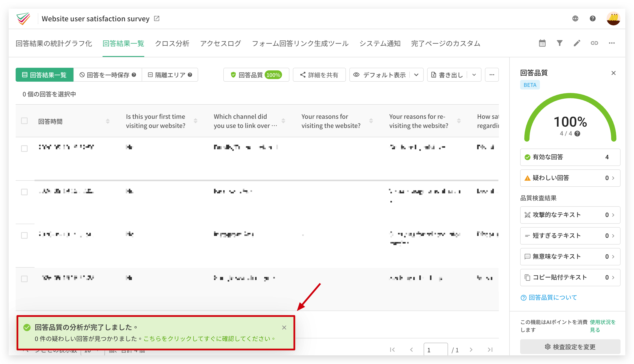The width and height of the screenshot is (634, 364).
Task: Open the calendar date filter icon
Action: (542, 43)
